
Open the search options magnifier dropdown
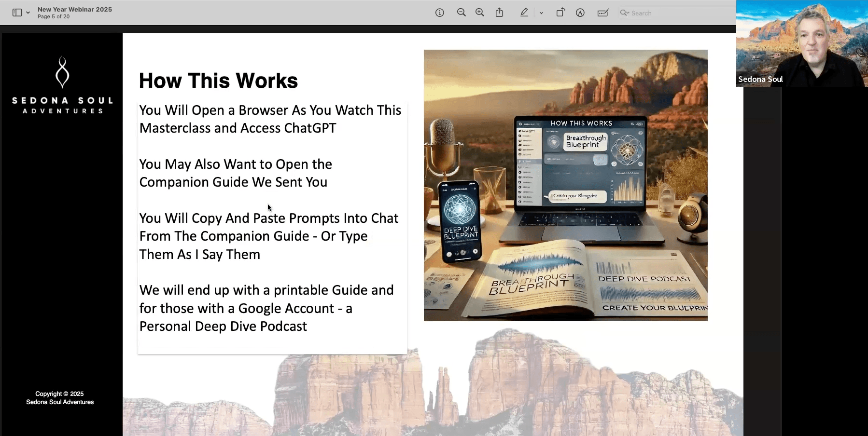[625, 13]
